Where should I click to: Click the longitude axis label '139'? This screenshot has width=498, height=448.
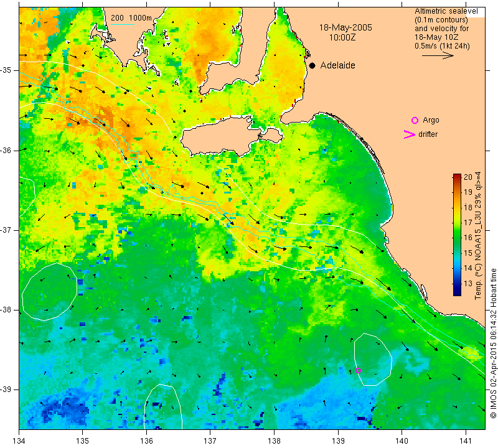(x=338, y=441)
